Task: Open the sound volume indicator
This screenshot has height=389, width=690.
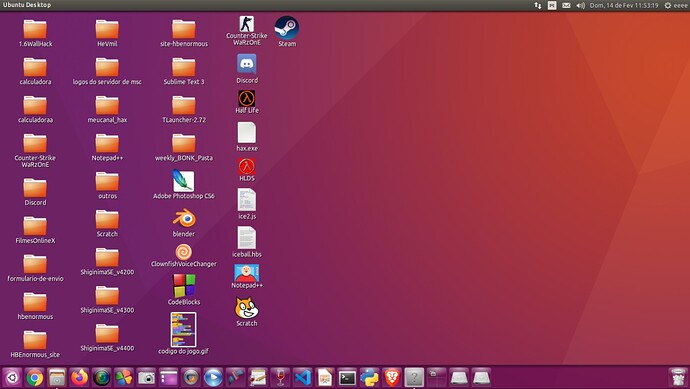Action: [x=580, y=5]
